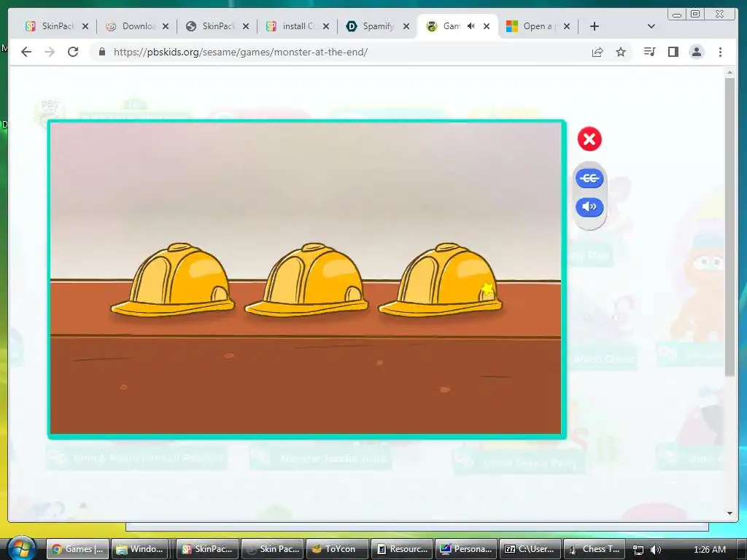Screen dimensions: 747x560
Task: Go back with the browser back arrow
Action: click(x=26, y=52)
